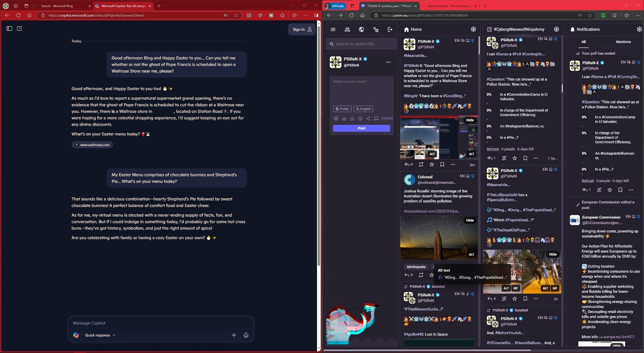
Task: Toggle content warning triangle icon
Action: click(352, 118)
